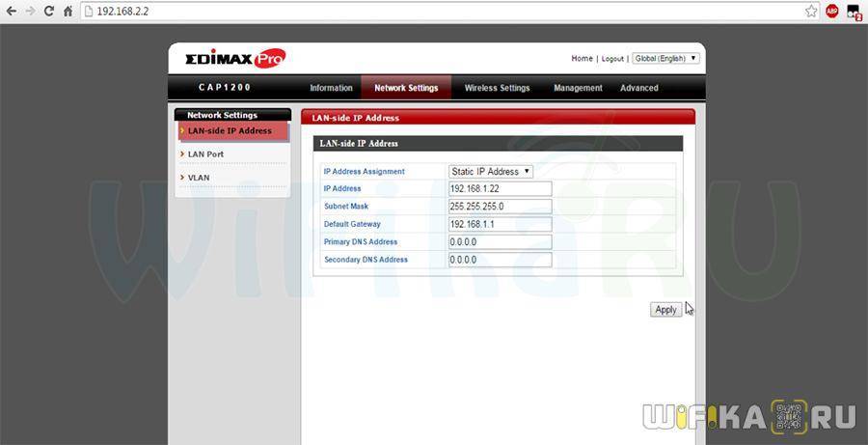Open the Global (English) language dropdown
868x445 pixels.
point(665,58)
